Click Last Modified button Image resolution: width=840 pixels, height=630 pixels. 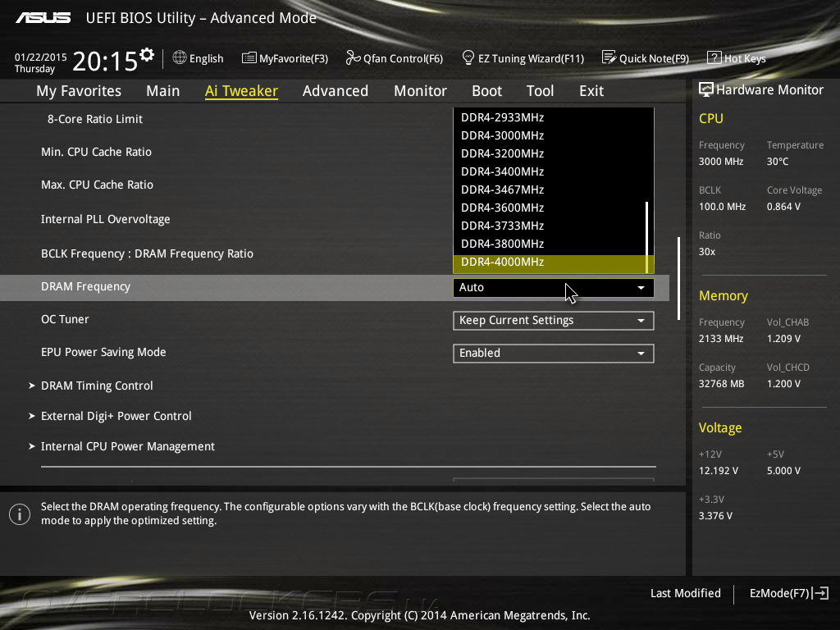685,593
